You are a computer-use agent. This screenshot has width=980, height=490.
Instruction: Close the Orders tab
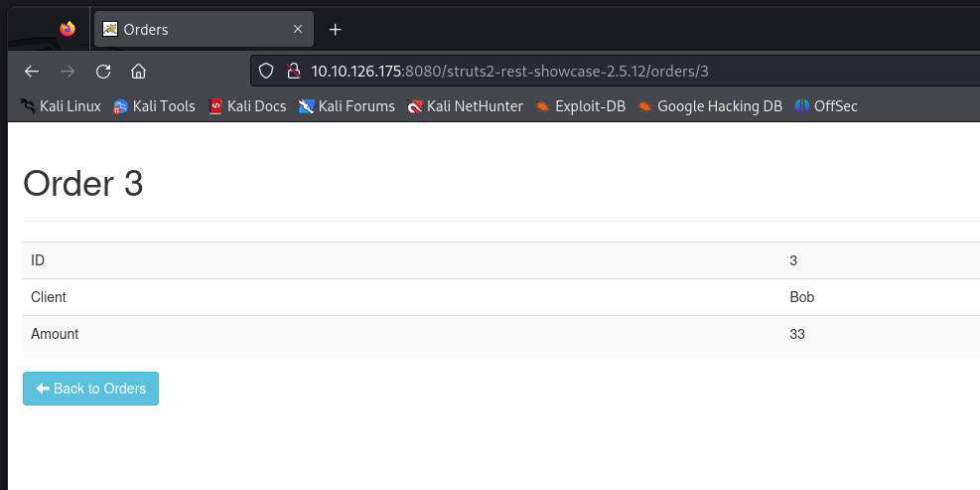tap(298, 29)
